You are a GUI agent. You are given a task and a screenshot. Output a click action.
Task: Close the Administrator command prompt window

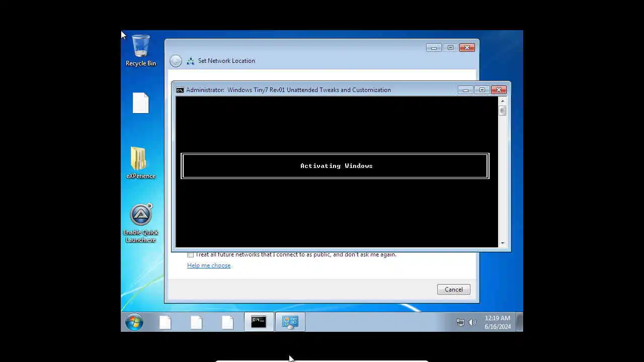(499, 90)
